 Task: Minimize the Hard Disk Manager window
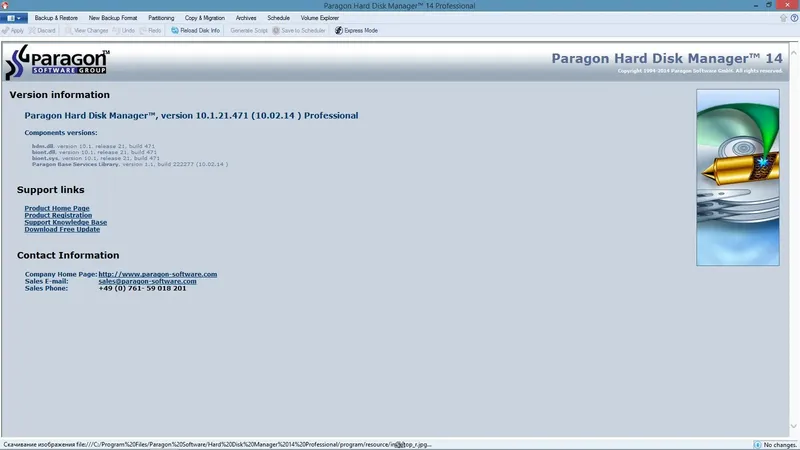[x=756, y=5]
